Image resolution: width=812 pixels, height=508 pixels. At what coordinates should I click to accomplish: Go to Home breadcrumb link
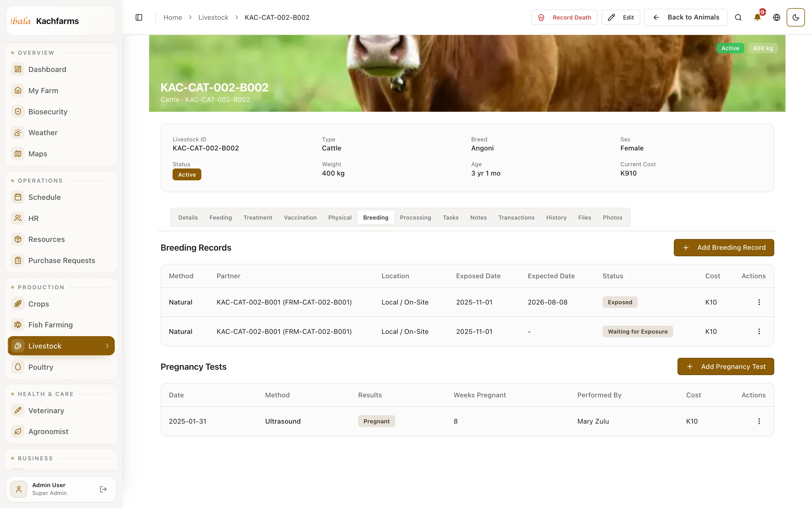(173, 17)
